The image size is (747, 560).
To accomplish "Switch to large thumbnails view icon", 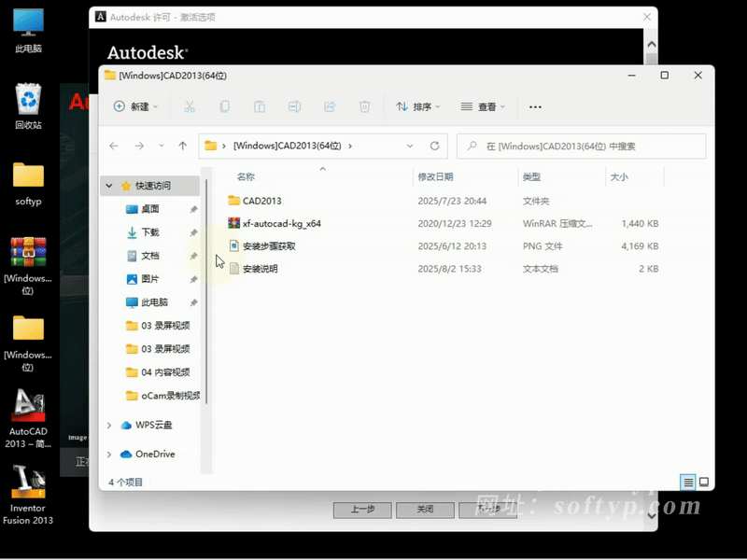I will 704,483.
